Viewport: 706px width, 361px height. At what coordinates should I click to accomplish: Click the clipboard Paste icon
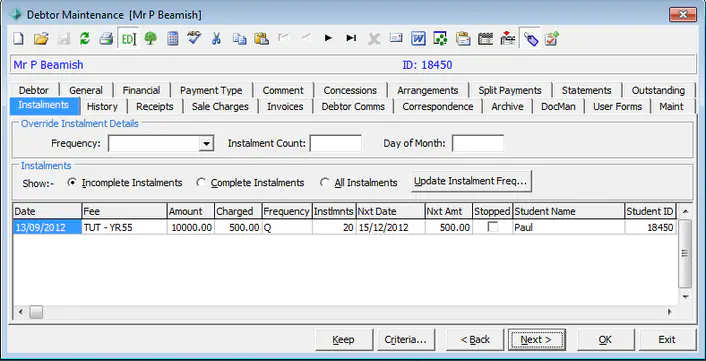(x=261, y=39)
